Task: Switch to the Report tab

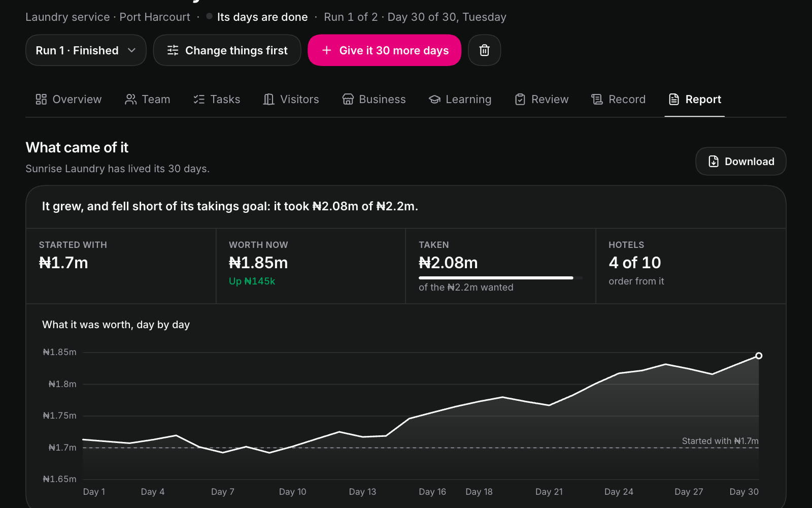Action: click(x=695, y=100)
